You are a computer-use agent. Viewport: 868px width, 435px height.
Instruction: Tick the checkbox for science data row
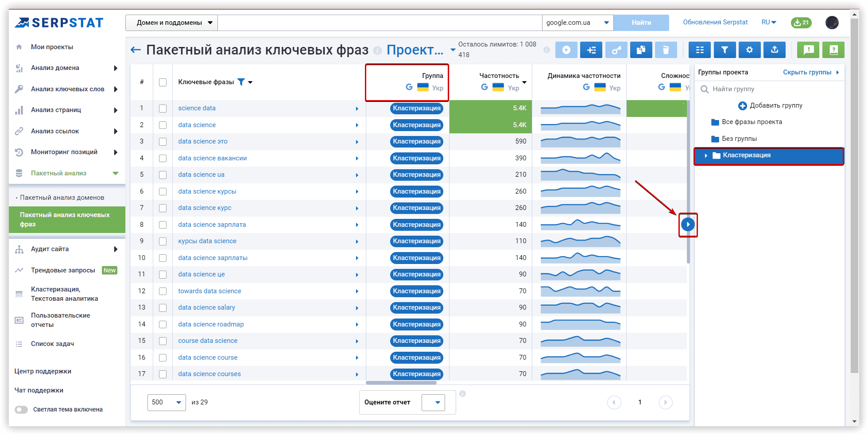click(163, 109)
